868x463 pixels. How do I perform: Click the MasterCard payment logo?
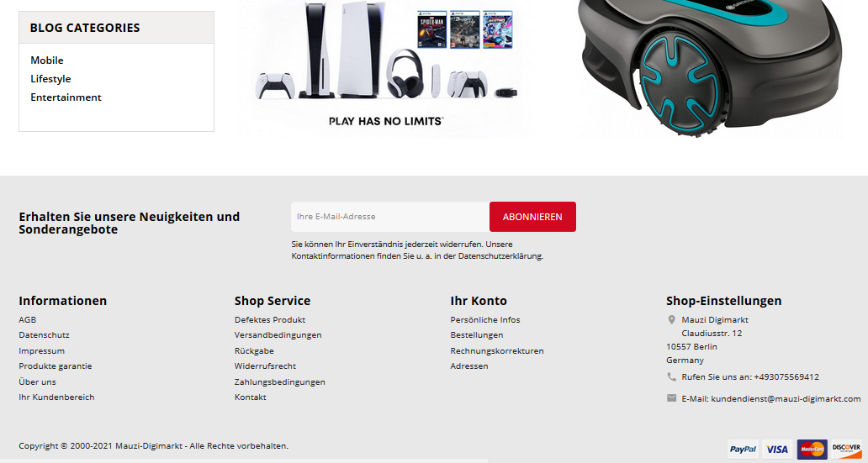[812, 450]
